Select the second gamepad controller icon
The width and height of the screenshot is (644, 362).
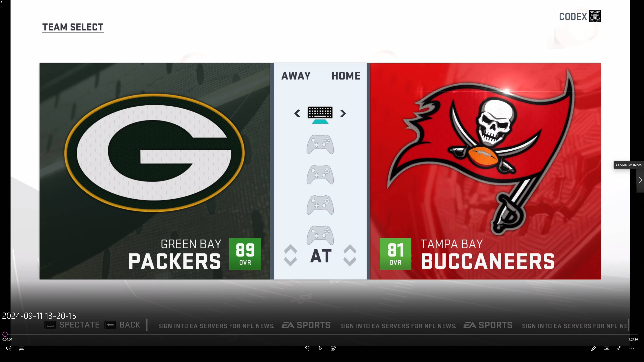320,175
